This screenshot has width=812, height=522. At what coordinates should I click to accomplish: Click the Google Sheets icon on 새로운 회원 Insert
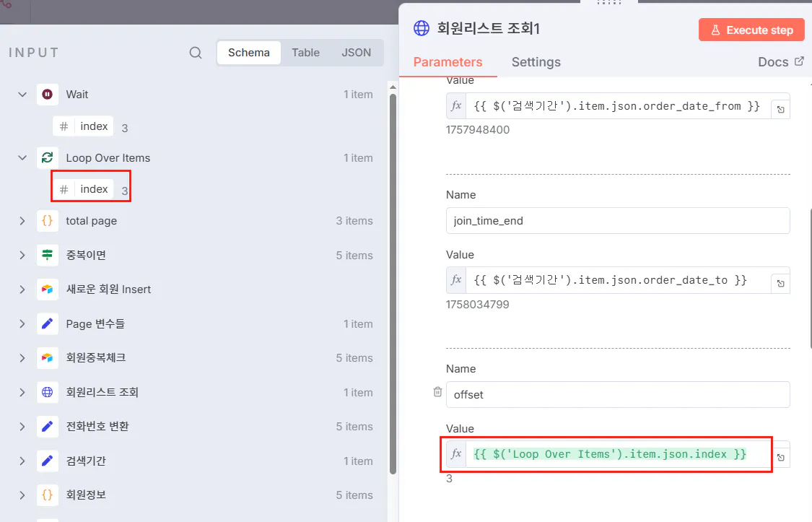(48, 289)
